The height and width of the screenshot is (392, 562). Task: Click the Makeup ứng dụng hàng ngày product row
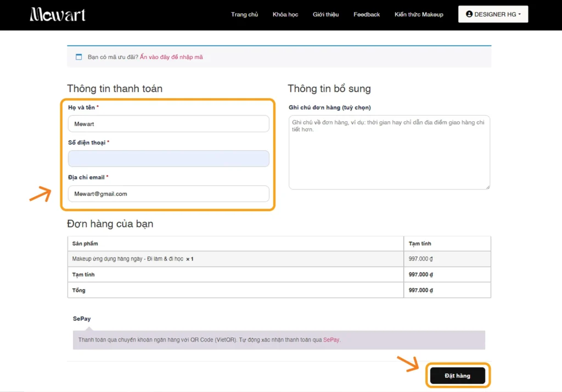pos(133,259)
